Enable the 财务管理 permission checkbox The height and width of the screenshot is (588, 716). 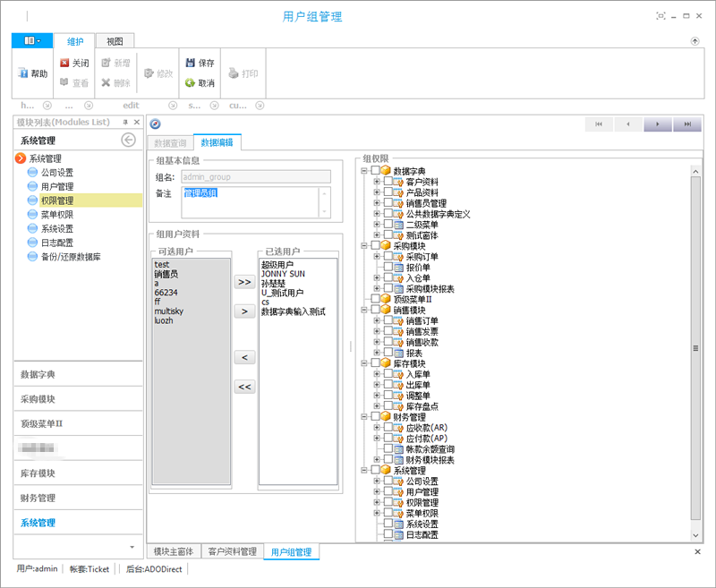(375, 416)
